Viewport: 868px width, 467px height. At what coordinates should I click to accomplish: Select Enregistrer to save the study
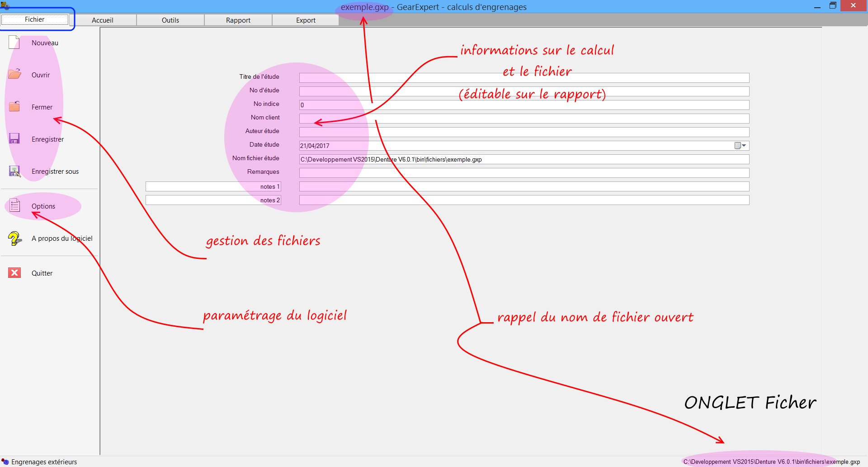tap(47, 139)
